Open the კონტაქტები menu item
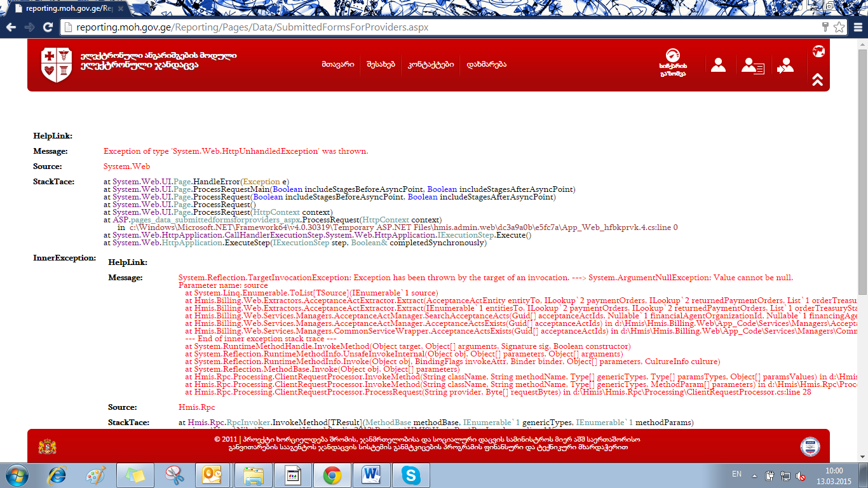 [430, 65]
